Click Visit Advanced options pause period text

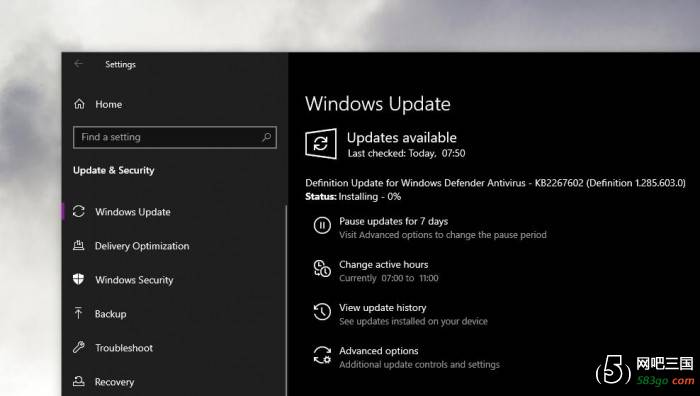click(442, 235)
